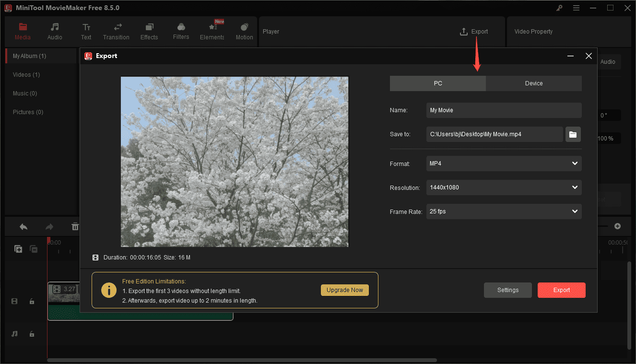636x364 pixels.
Task: Switch to the Device tab
Action: [533, 83]
